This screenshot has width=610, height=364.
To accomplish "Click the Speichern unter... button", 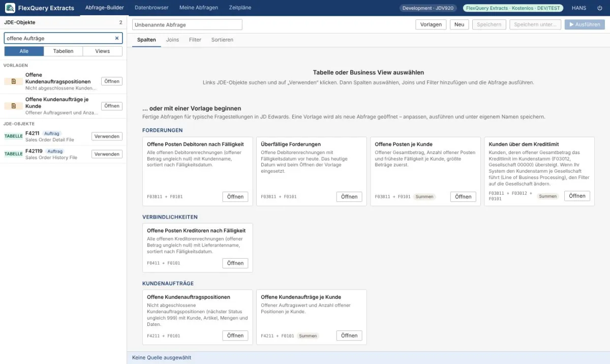I will pos(535,24).
